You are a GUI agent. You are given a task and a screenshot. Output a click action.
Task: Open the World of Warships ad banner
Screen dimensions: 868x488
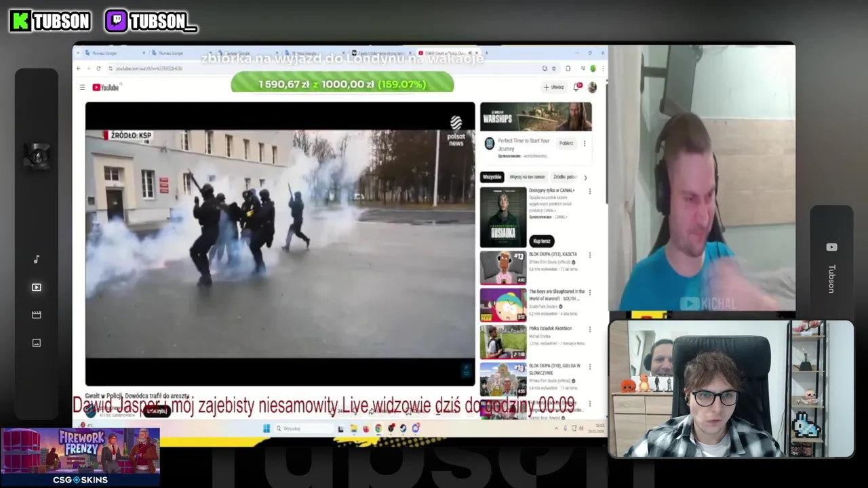click(536, 117)
